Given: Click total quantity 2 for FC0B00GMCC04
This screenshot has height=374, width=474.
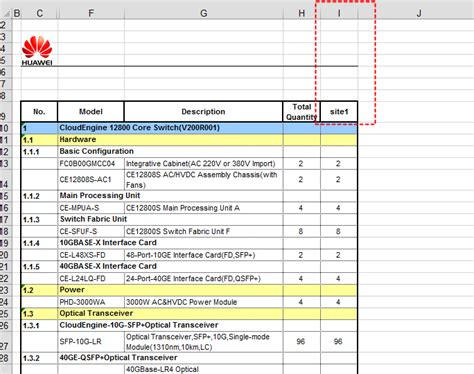Looking at the screenshot, I should click(x=301, y=164).
